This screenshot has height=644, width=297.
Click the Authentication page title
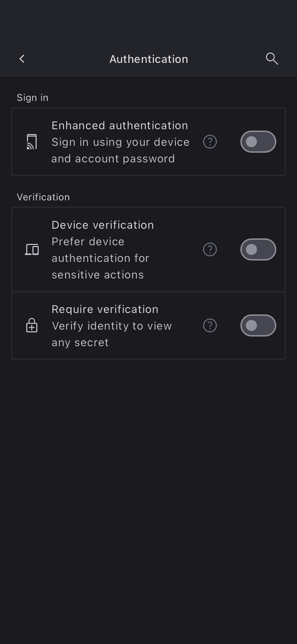click(148, 59)
